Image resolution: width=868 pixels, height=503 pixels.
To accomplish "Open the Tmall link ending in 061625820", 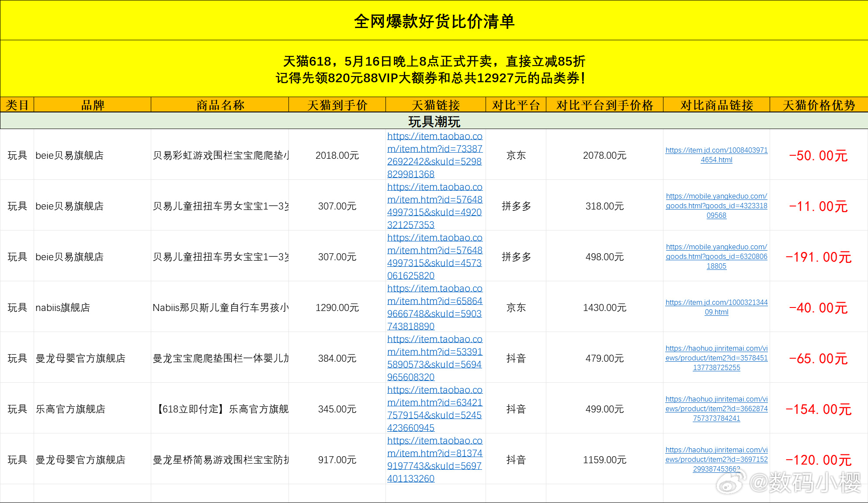I will point(435,256).
